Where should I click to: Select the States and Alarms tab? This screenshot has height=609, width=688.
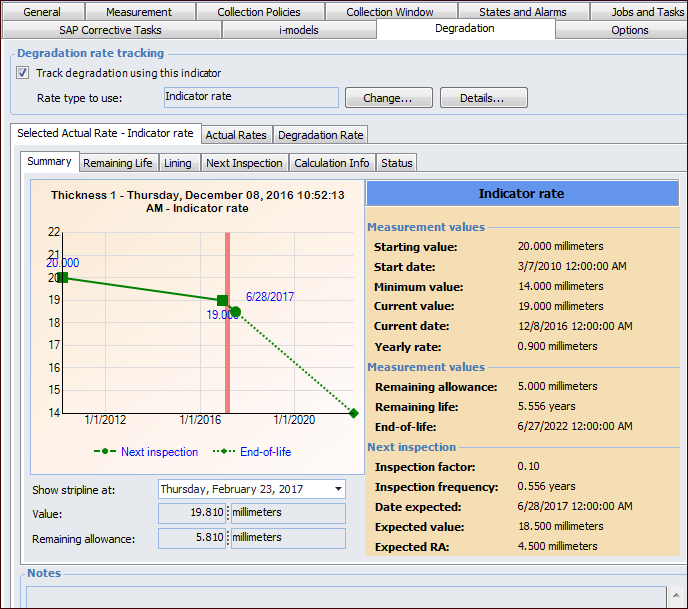pyautogui.click(x=522, y=12)
